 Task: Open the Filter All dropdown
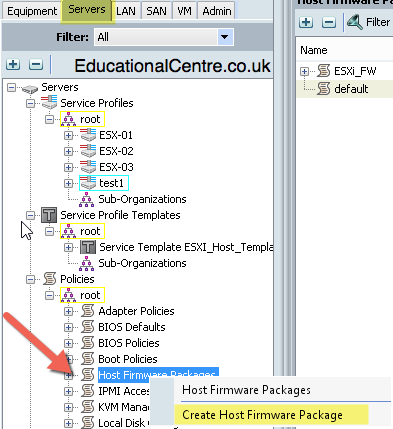225,37
